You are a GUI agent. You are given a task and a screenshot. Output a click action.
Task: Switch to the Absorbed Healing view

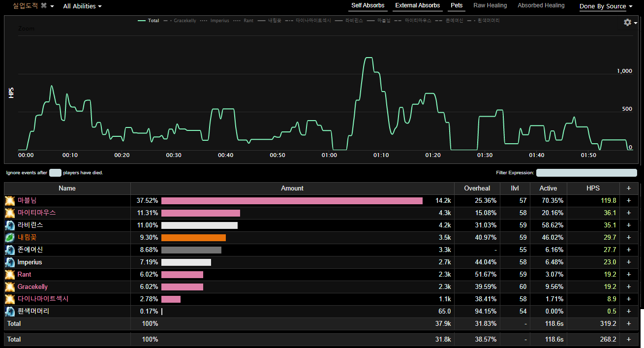(x=541, y=6)
